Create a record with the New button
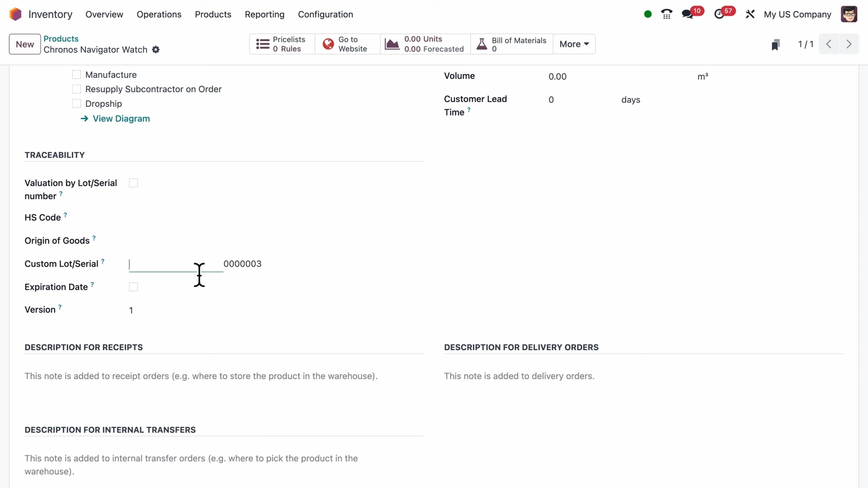Screen dimensions: 868x488 (x=25, y=44)
